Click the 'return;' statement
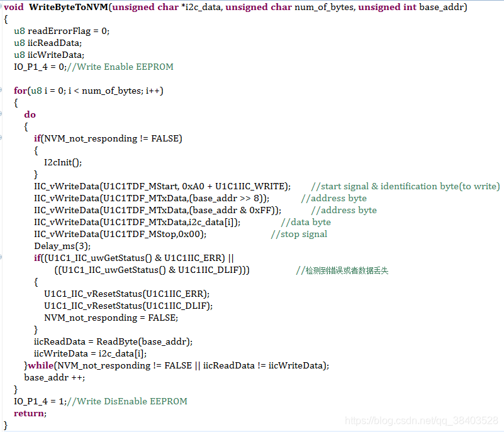 pyautogui.click(x=30, y=413)
